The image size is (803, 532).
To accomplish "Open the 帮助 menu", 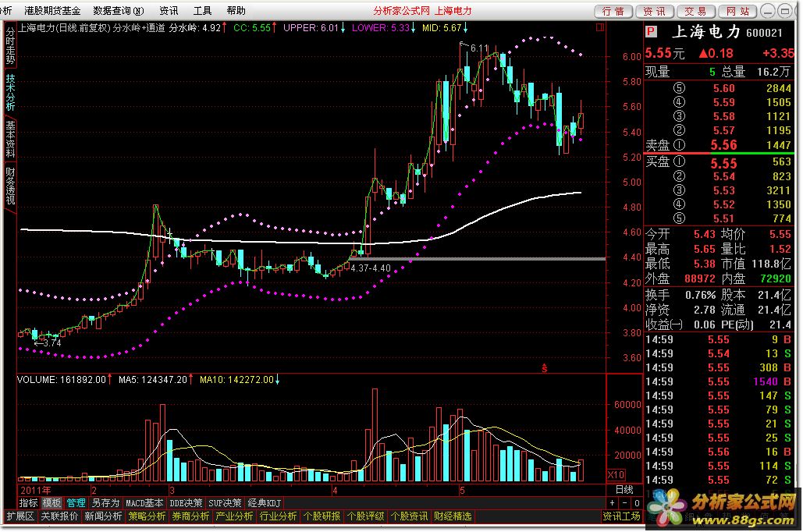I will (236, 10).
